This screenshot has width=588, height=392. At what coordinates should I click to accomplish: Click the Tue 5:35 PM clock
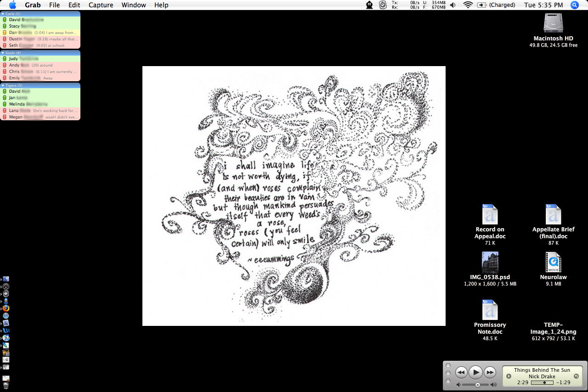tap(543, 5)
